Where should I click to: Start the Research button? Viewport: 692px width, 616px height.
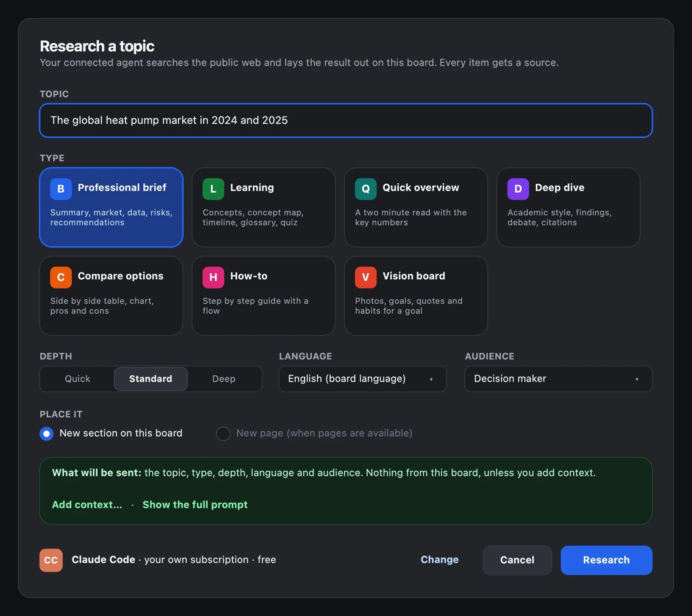click(x=607, y=560)
